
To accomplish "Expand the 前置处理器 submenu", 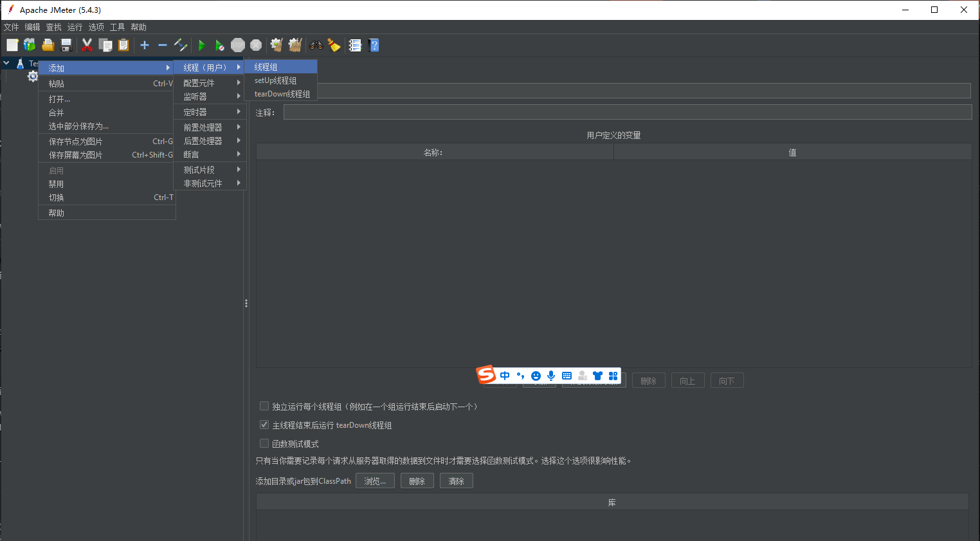I will pyautogui.click(x=210, y=127).
